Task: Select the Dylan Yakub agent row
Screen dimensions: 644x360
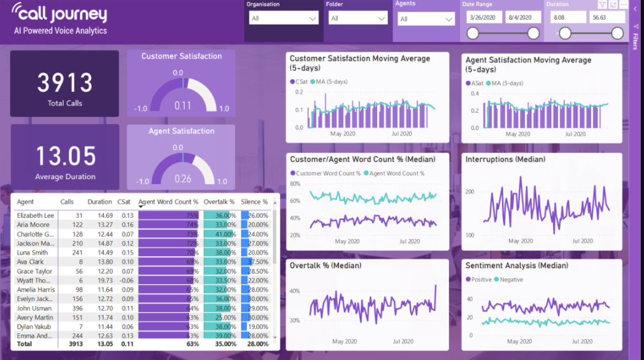Action: click(x=143, y=327)
